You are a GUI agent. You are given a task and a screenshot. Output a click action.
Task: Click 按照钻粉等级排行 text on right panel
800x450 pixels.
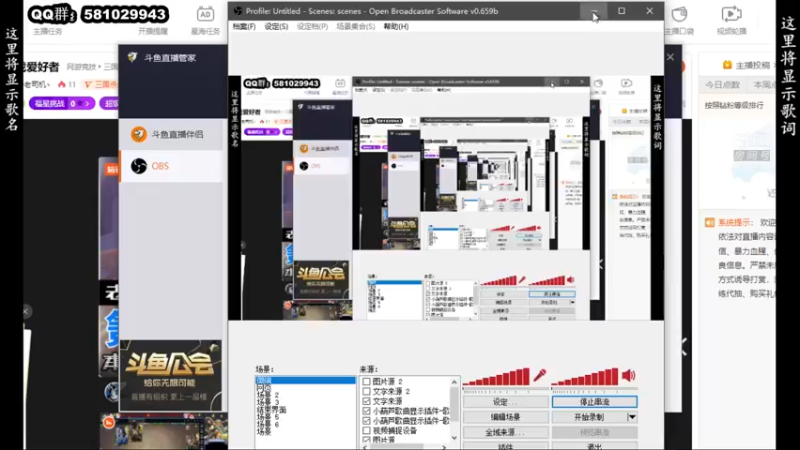[x=734, y=105]
